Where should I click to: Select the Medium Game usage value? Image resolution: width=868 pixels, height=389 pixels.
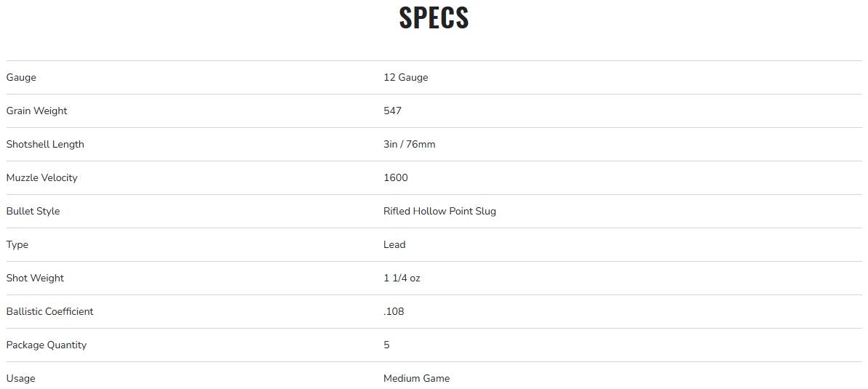(417, 379)
